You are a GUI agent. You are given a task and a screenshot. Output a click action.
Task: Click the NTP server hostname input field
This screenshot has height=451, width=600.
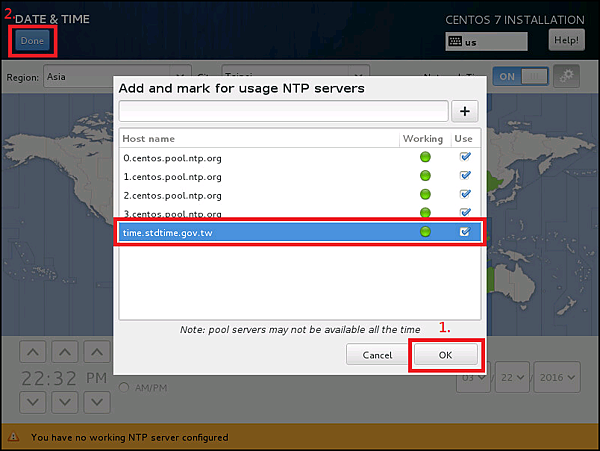(284, 111)
